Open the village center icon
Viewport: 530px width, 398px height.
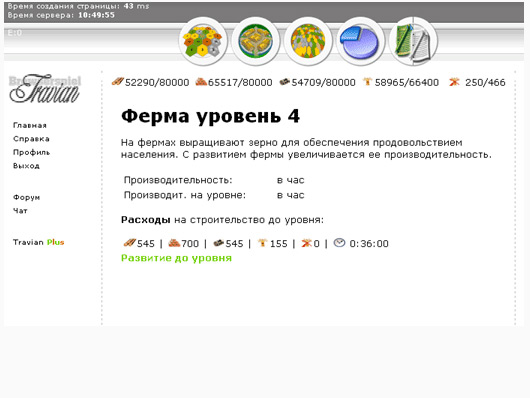(256, 41)
